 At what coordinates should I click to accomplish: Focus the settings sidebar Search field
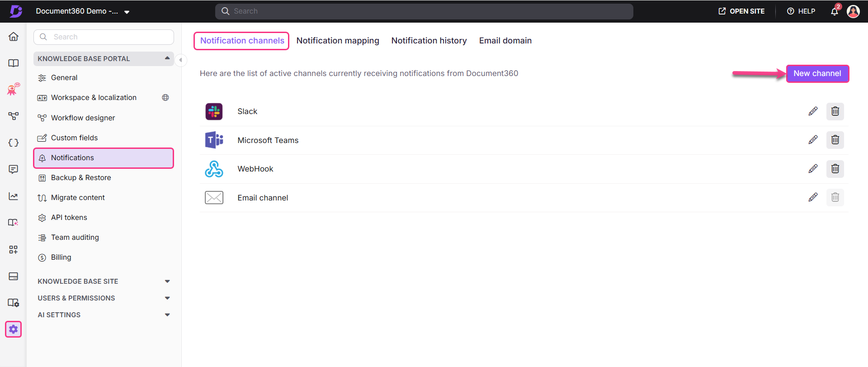[104, 37]
